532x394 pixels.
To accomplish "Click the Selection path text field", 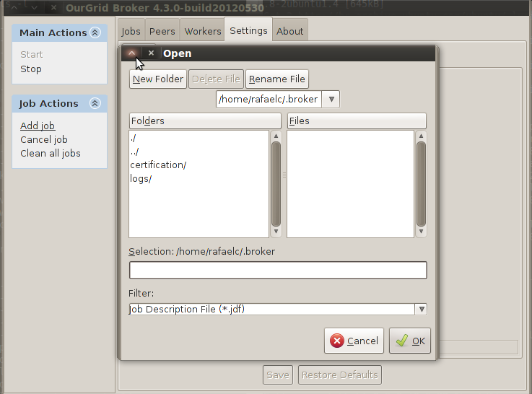I will [278, 270].
